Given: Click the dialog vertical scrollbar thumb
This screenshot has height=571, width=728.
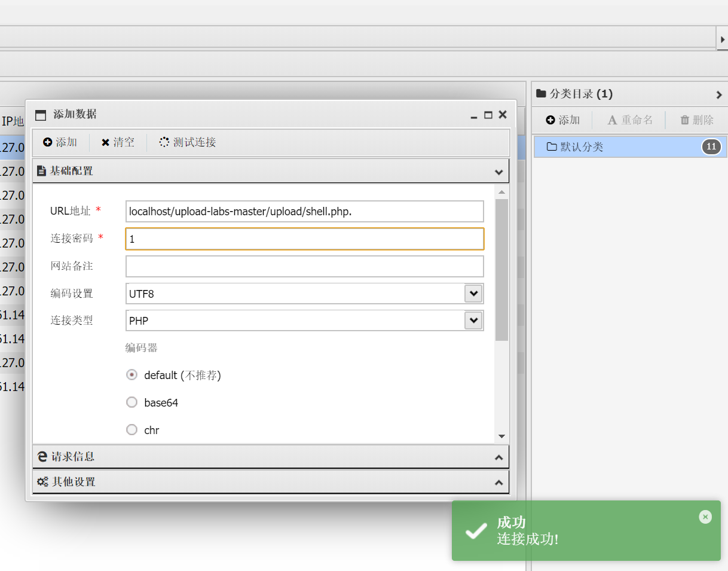Looking at the screenshot, I should [501, 270].
